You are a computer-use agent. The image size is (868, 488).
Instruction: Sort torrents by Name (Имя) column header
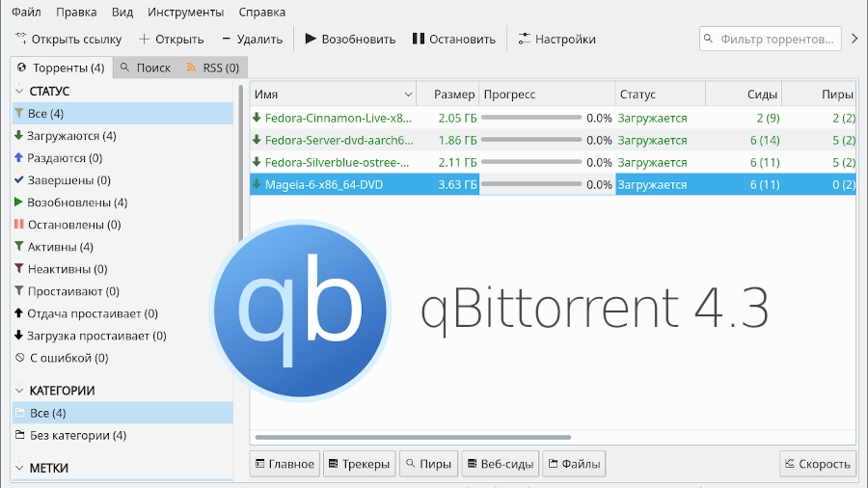[328, 95]
